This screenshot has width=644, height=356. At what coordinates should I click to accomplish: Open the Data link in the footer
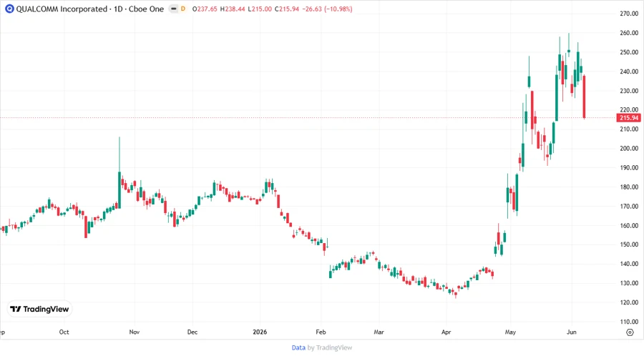[298, 347]
